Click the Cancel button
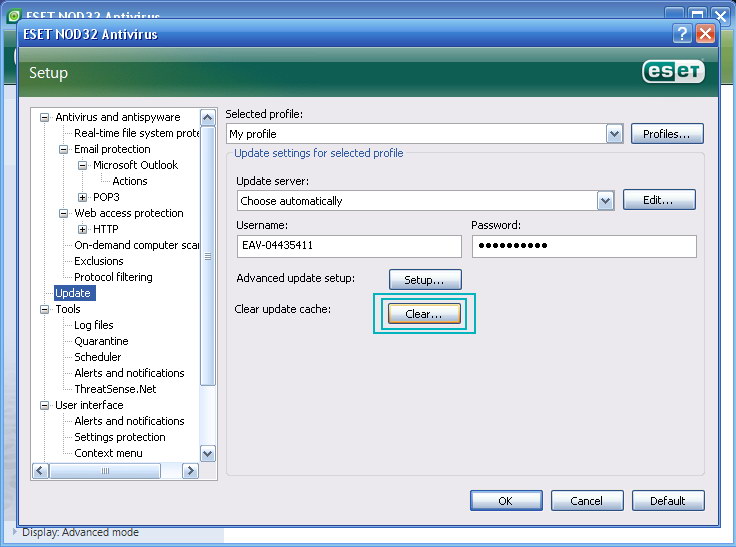The width and height of the screenshot is (736, 547). click(587, 501)
